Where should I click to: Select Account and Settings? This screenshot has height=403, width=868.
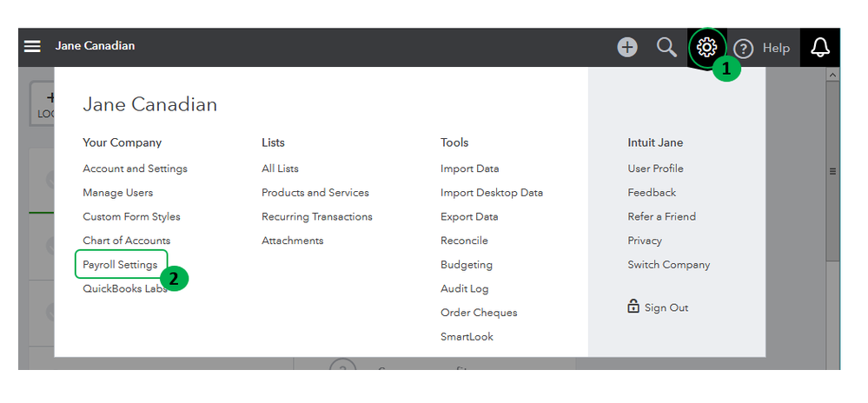(135, 168)
